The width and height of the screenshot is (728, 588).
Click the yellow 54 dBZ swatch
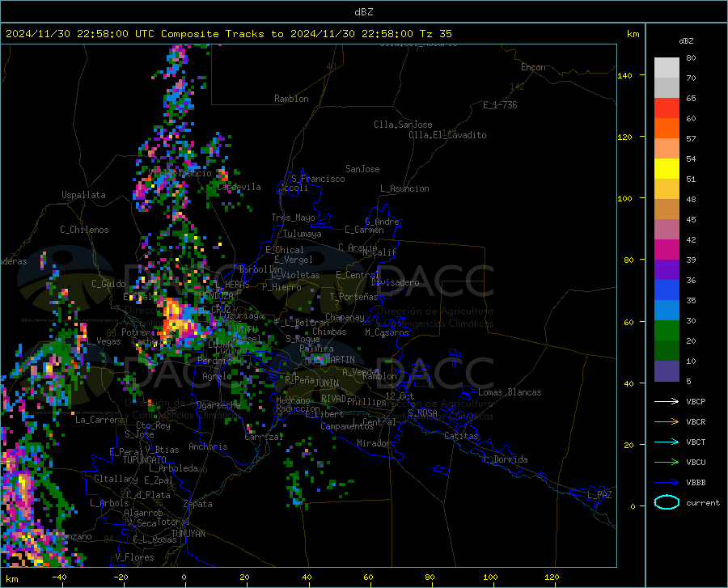click(x=667, y=169)
